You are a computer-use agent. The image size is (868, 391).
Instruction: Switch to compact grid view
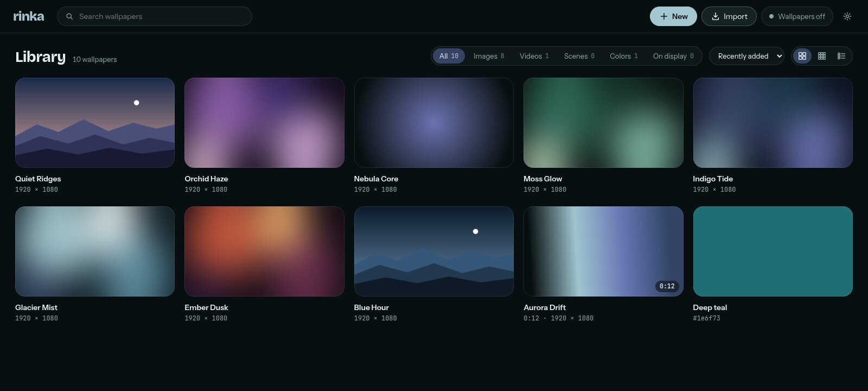pyautogui.click(x=822, y=56)
